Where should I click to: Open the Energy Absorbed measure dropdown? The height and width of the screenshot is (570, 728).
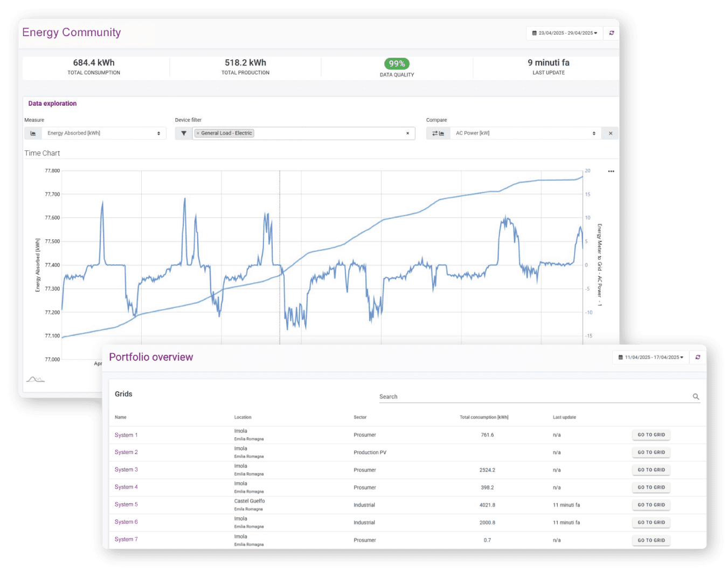[x=102, y=133]
